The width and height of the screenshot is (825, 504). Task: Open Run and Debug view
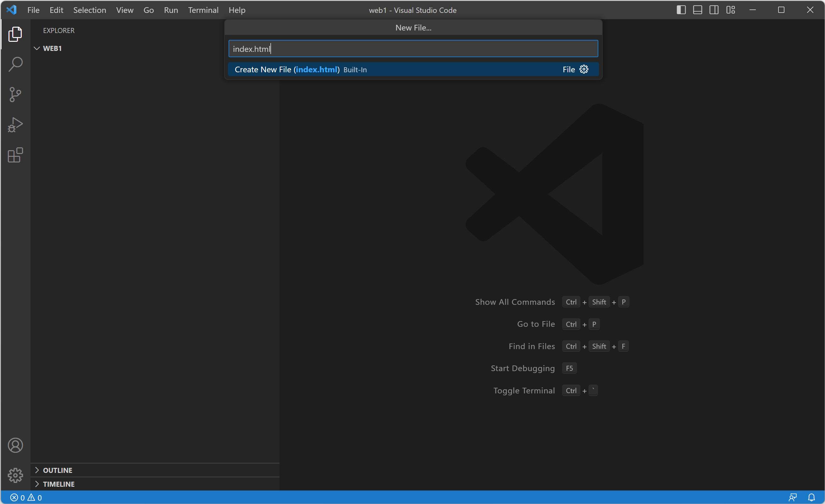[x=15, y=125]
